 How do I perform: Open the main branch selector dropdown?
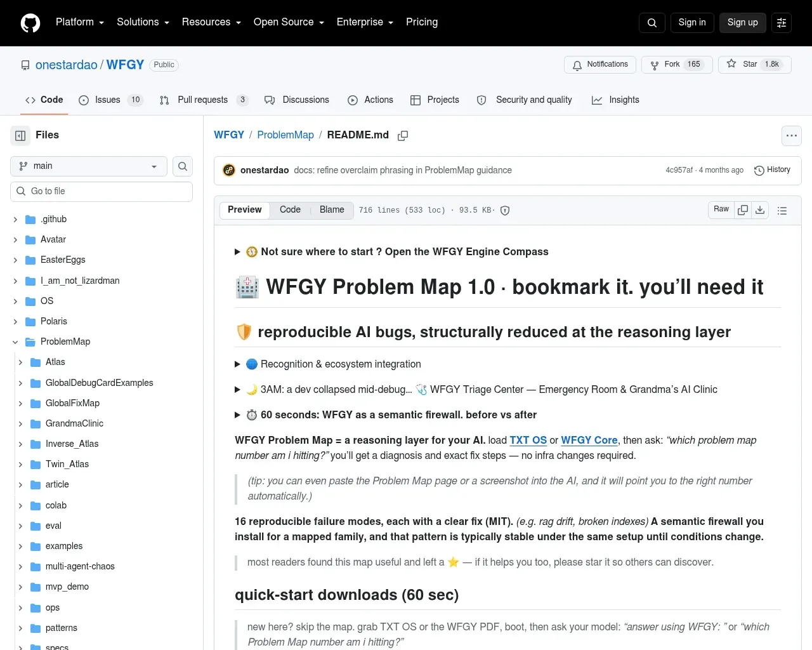click(x=89, y=166)
